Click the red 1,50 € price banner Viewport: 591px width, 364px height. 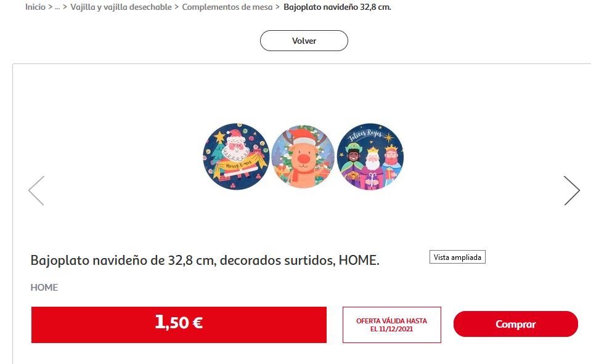[179, 325]
